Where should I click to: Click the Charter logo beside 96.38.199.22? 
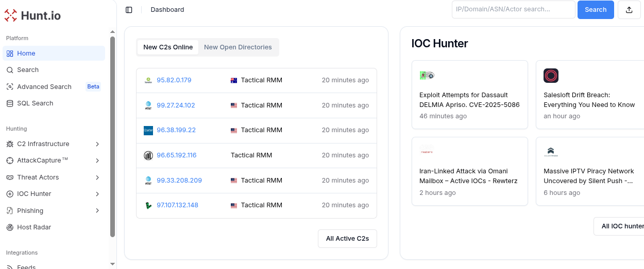coord(148,130)
